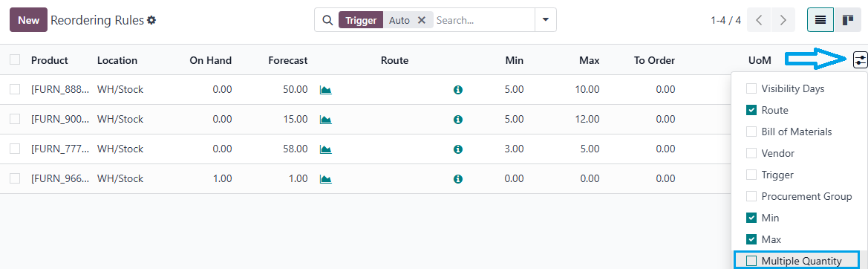
Task: Sort by the Forecast column header
Action: 288,60
